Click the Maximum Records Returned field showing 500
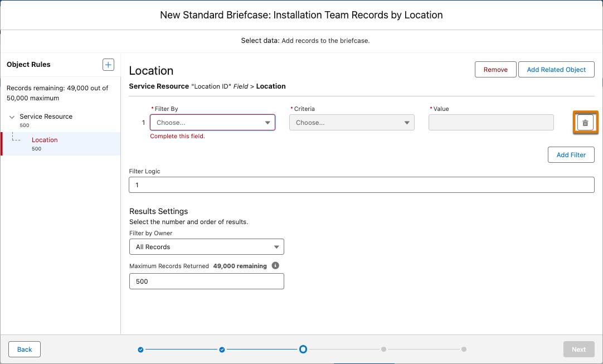 206,281
